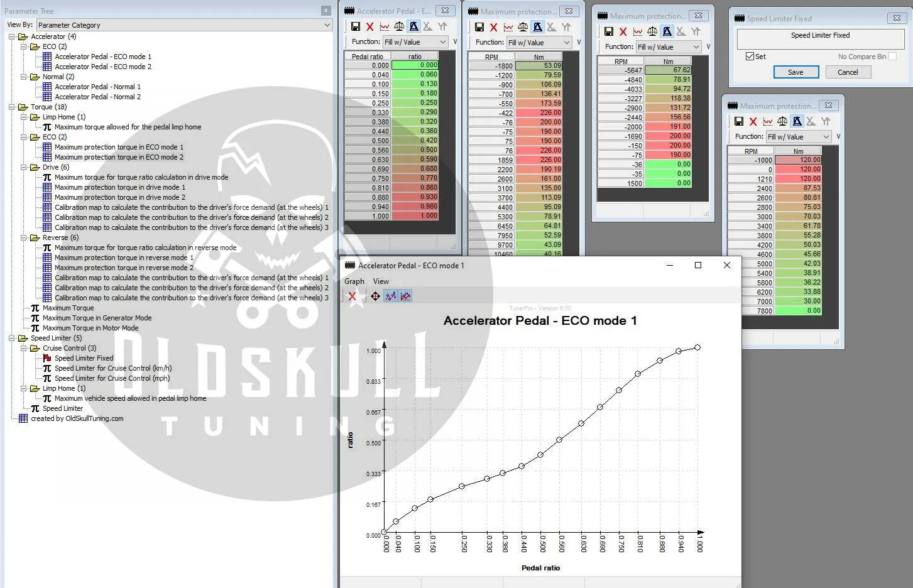
Task: Uncheck the Set checkbox in Speed Limiter Fixed
Action: click(x=750, y=57)
